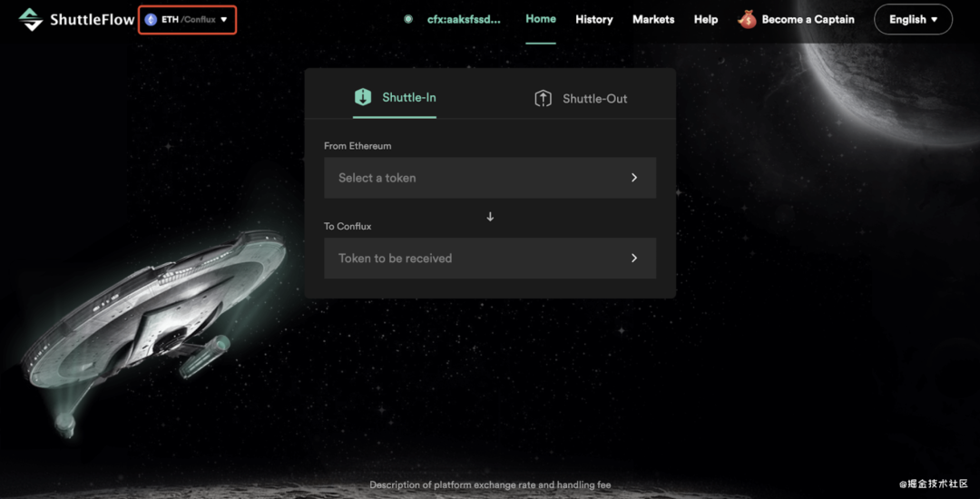Open the History menu item
This screenshot has height=499, width=980.
tap(593, 19)
